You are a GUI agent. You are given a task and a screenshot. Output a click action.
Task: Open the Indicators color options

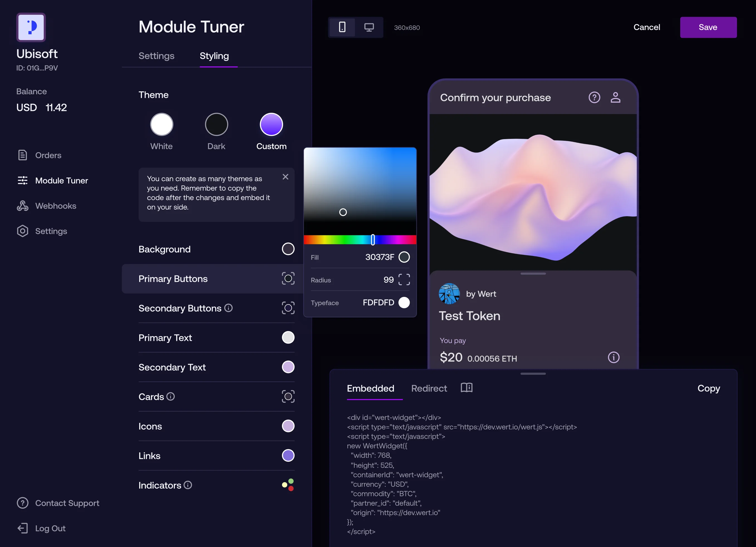pyautogui.click(x=288, y=485)
